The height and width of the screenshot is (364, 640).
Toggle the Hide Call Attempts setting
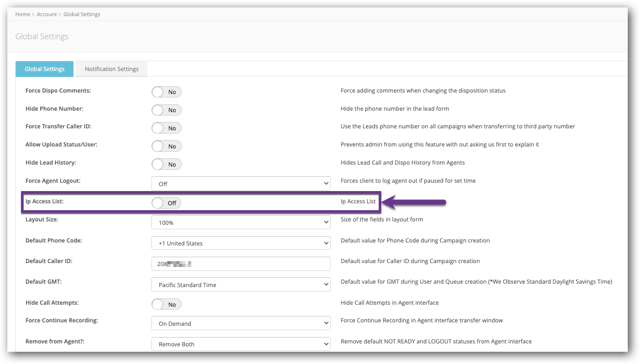[x=166, y=304]
